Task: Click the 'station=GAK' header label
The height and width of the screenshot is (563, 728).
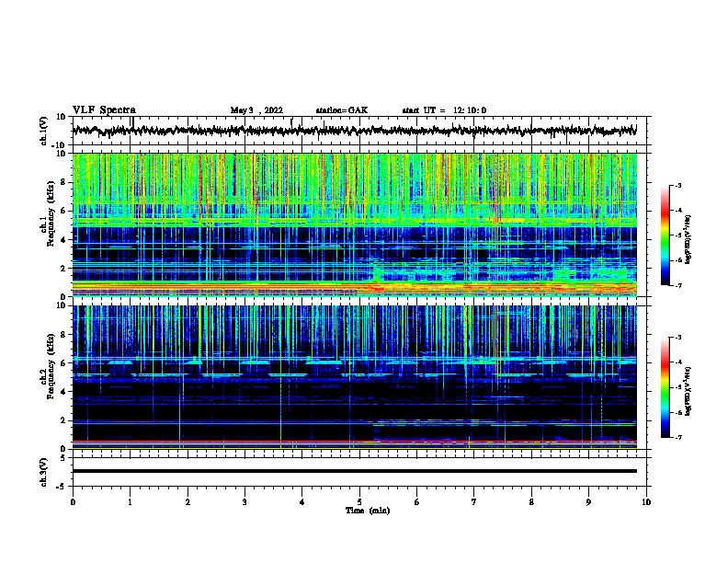Action: pyautogui.click(x=342, y=110)
